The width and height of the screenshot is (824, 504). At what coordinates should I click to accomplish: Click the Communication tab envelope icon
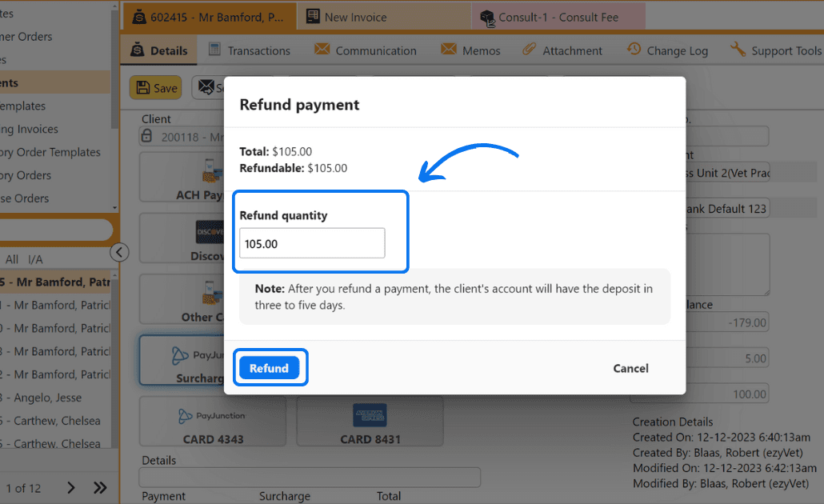(322, 50)
